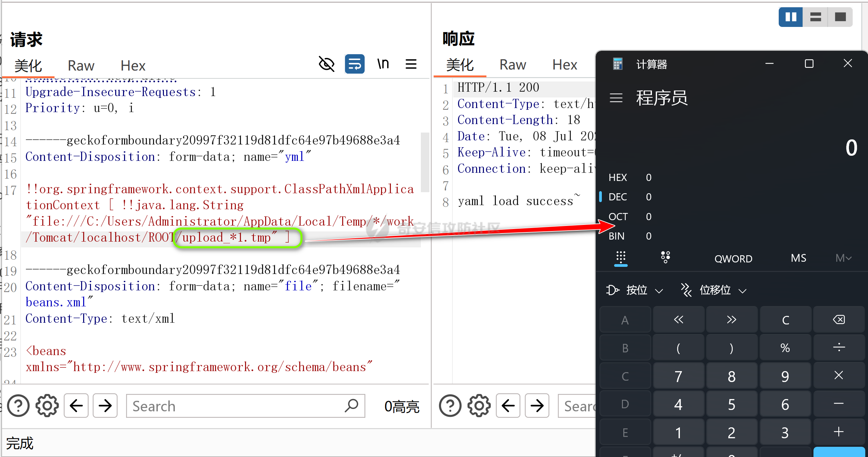The height and width of the screenshot is (457, 868).
Task: Click the 'yaml load success~' response text
Action: [519, 200]
